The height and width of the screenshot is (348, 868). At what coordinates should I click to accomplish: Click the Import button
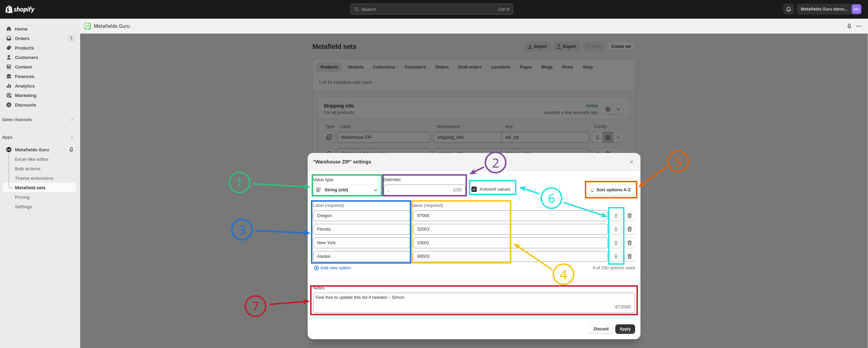pyautogui.click(x=537, y=46)
